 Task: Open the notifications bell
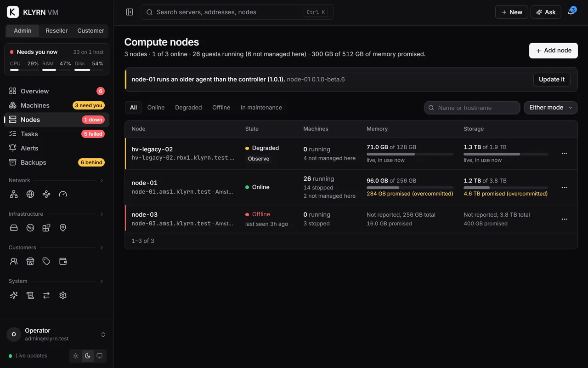571,12
